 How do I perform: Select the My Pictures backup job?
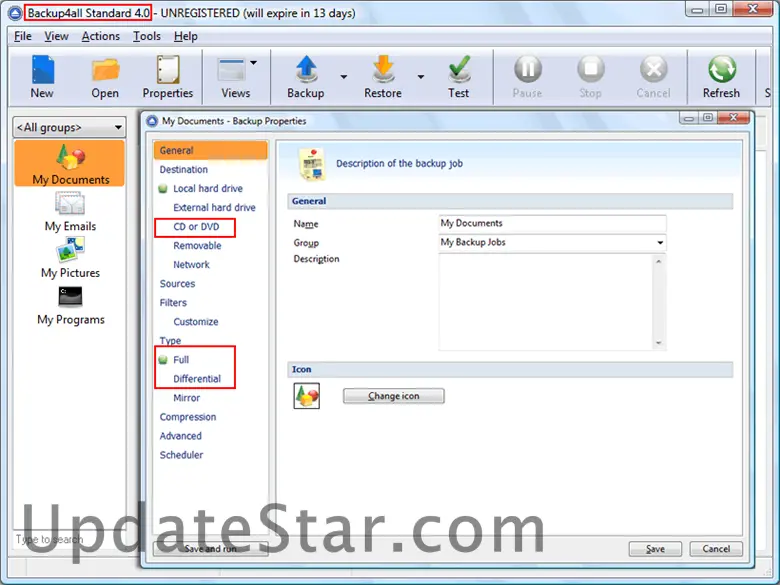pyautogui.click(x=70, y=258)
